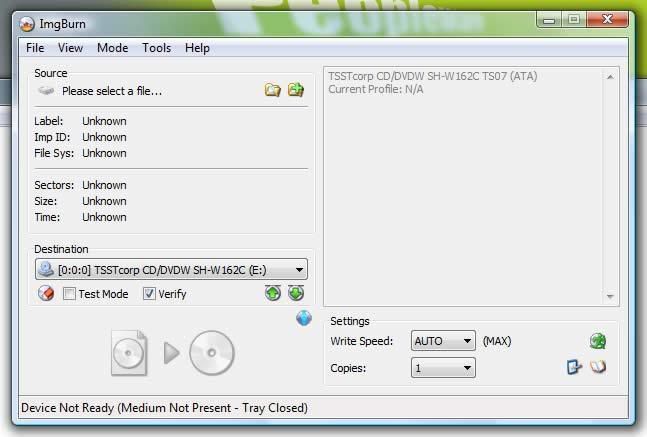
Task: Click the 'Please select a file...' text
Action: point(112,91)
